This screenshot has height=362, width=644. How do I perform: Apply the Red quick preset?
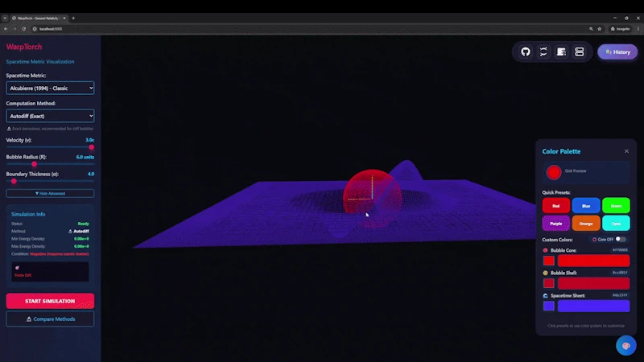(x=555, y=206)
